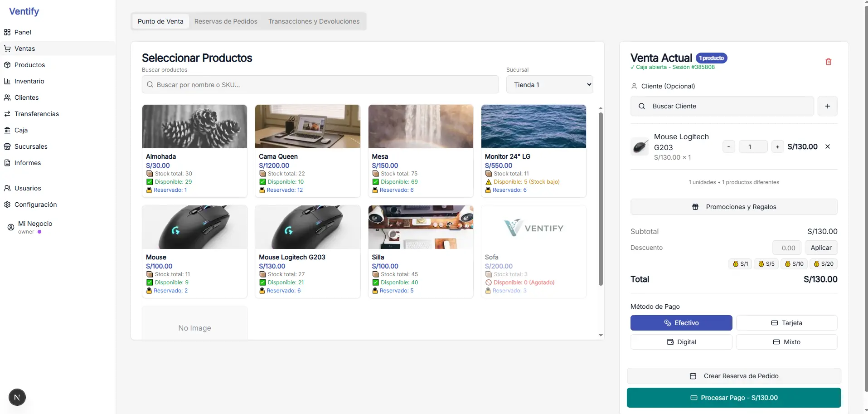Increase the cart item quantity with the plus stepper
This screenshot has height=414, width=868.
[x=777, y=147]
